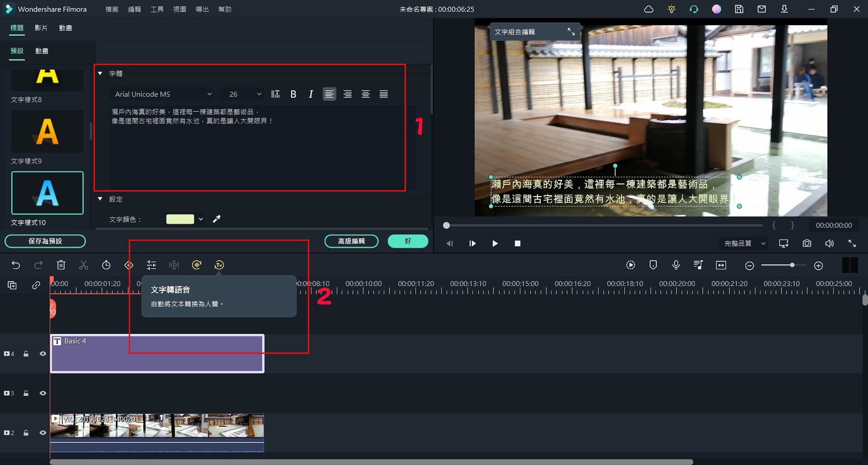Take a snapshot with the camera icon
This screenshot has height=465, width=868.
[x=807, y=243]
